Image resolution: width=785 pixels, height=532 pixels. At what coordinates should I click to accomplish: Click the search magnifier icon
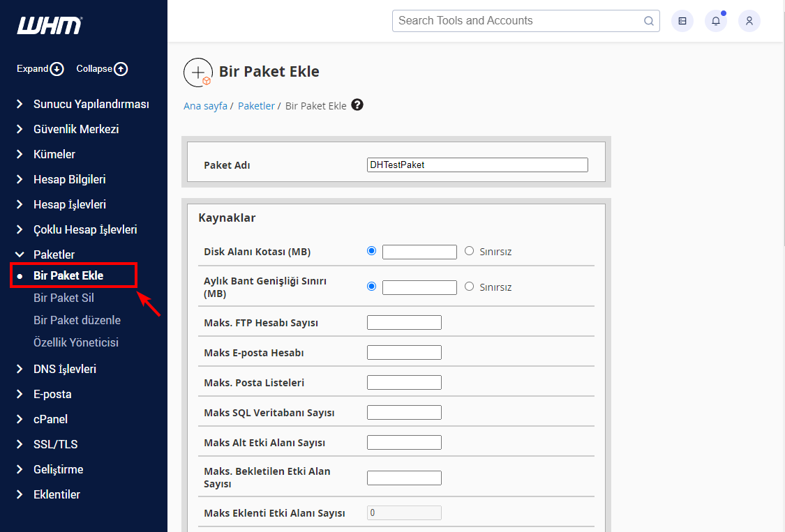point(648,21)
